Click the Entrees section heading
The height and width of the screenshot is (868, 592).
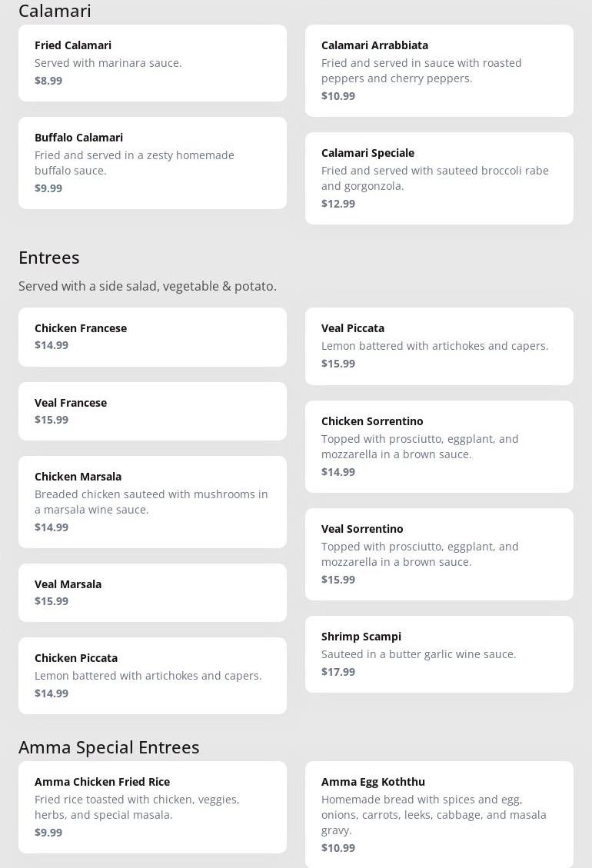(x=49, y=258)
